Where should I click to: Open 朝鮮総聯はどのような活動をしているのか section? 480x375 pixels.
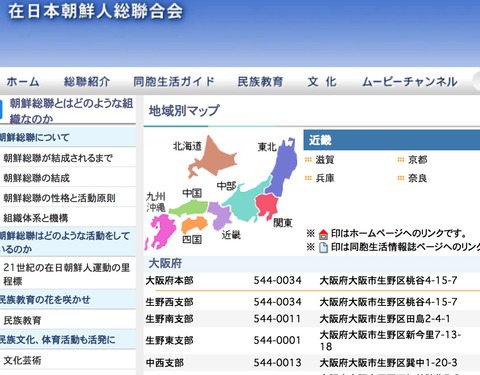[x=68, y=242]
